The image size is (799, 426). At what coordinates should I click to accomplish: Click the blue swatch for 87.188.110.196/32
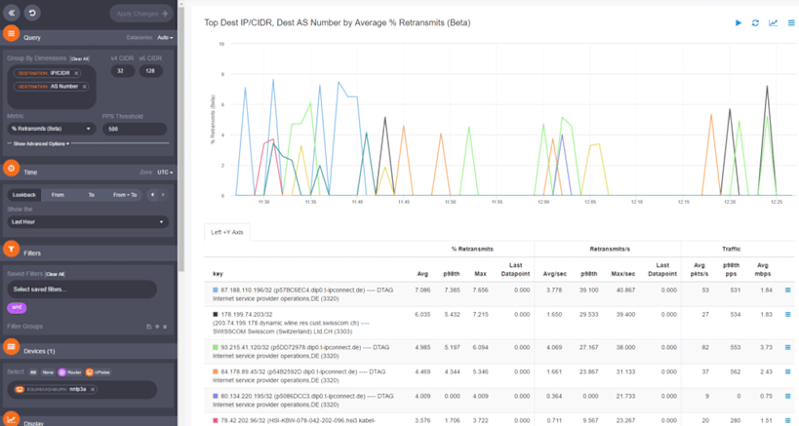coord(216,290)
